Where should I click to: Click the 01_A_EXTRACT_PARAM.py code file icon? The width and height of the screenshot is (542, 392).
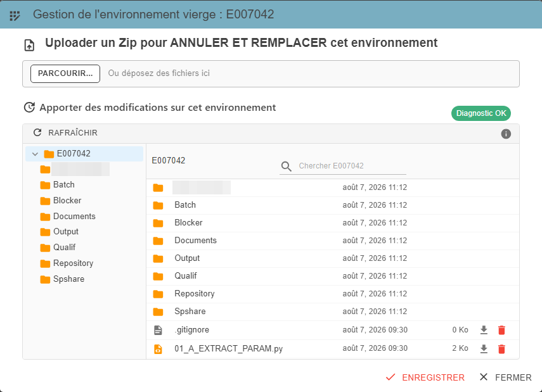(158, 349)
